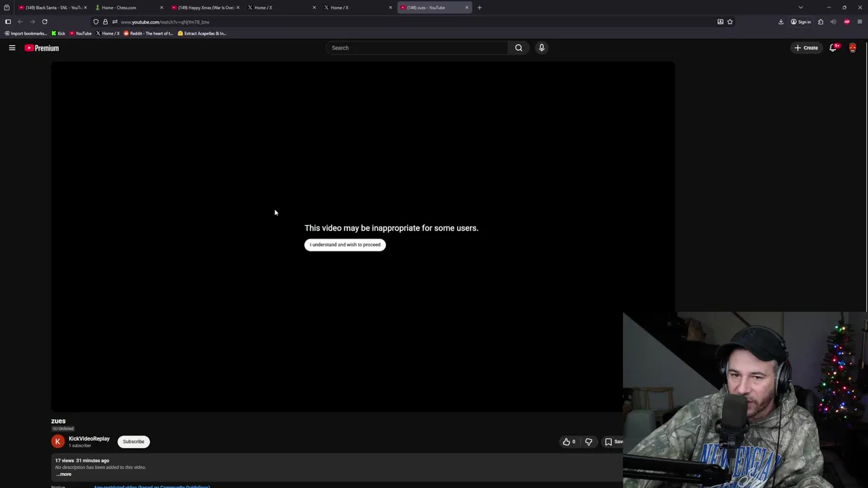Expand description with ...more

point(64,474)
